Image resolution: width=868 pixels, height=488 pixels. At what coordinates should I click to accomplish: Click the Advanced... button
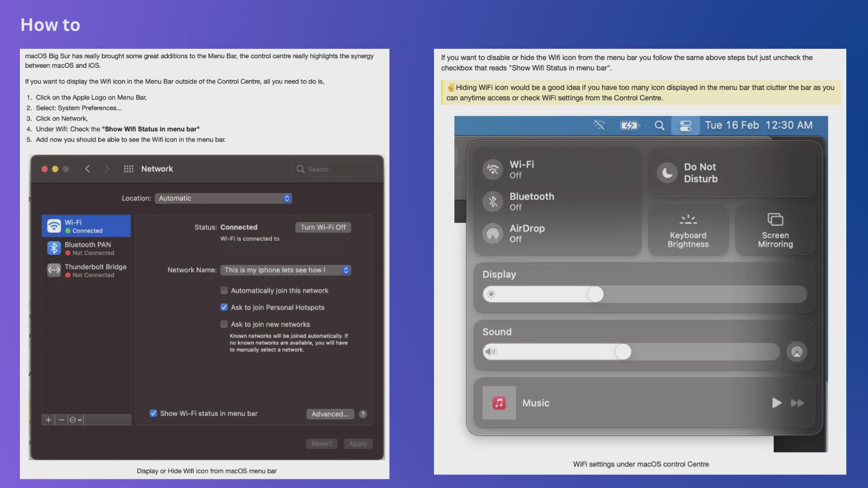330,414
